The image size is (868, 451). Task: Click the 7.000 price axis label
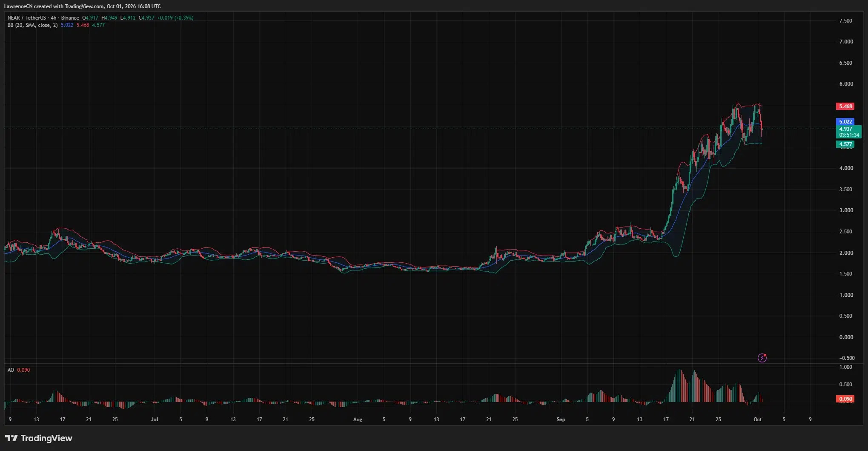coord(846,42)
